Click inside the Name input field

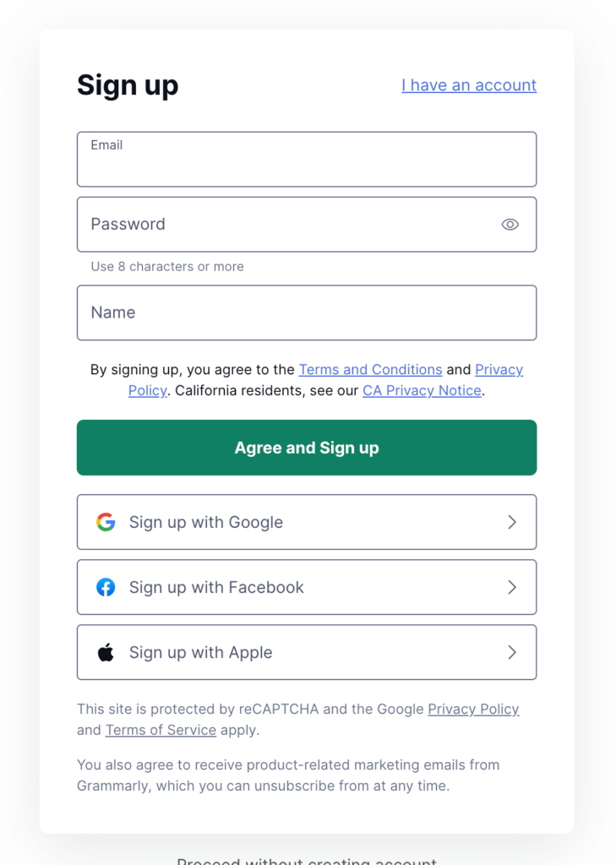click(307, 313)
